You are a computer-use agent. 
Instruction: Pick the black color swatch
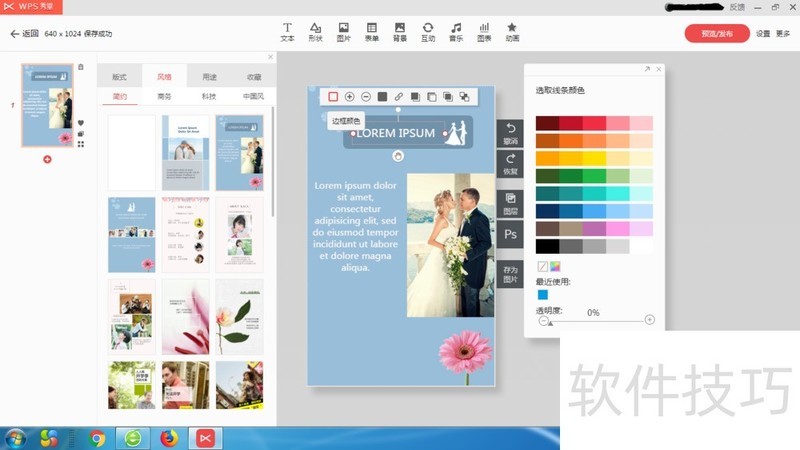click(547, 246)
